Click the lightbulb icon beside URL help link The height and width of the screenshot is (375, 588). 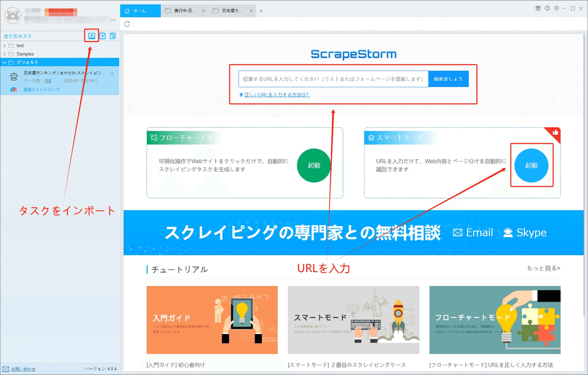point(241,95)
